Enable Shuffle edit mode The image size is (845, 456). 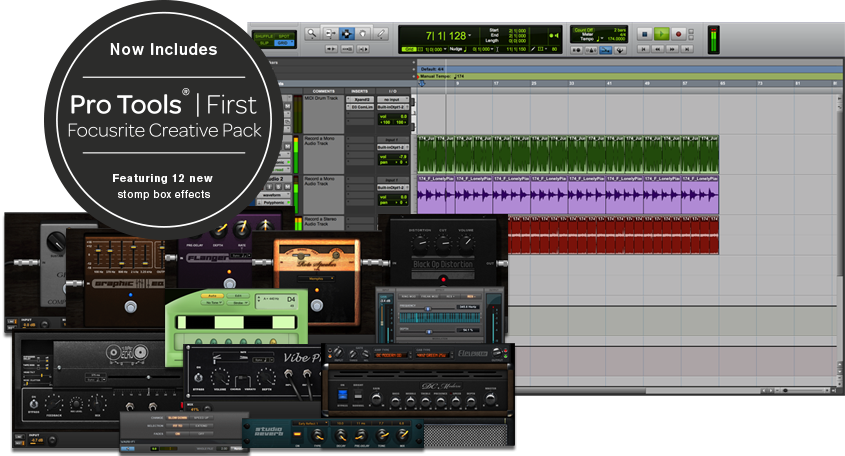264,36
